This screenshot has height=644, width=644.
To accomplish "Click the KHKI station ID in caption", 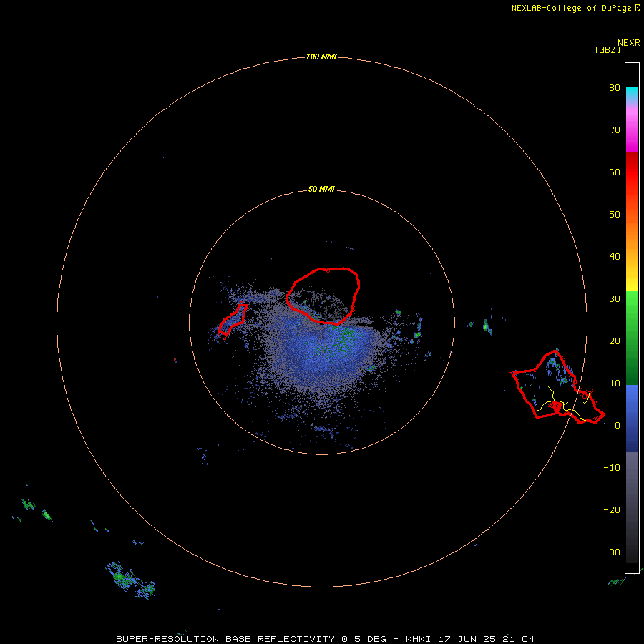I will click(x=421, y=639).
